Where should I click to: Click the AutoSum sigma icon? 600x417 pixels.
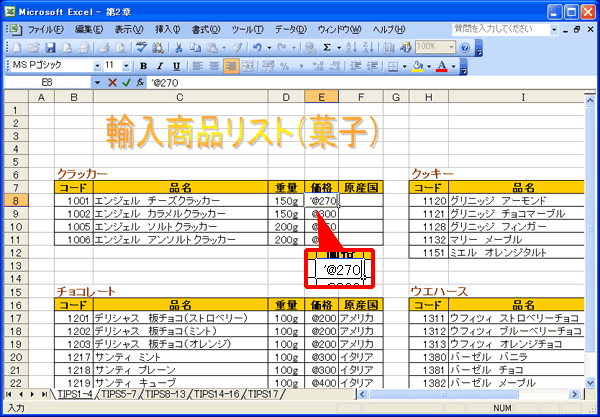click(x=327, y=47)
